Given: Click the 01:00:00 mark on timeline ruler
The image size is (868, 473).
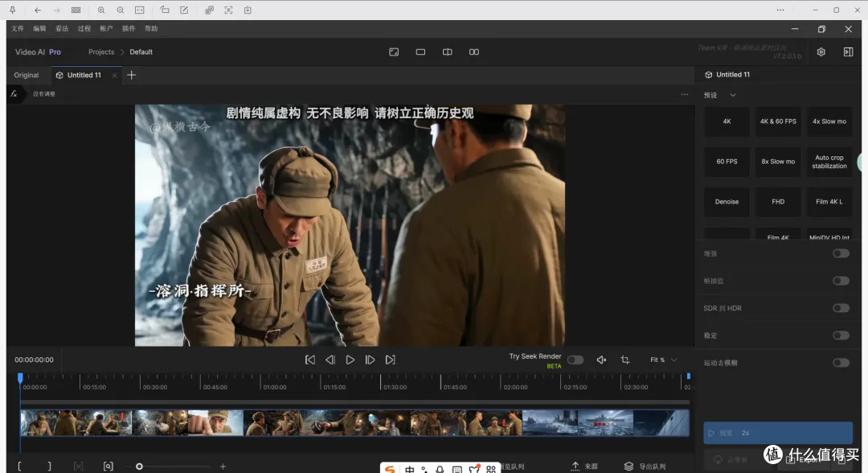Looking at the screenshot, I should click(275, 387).
